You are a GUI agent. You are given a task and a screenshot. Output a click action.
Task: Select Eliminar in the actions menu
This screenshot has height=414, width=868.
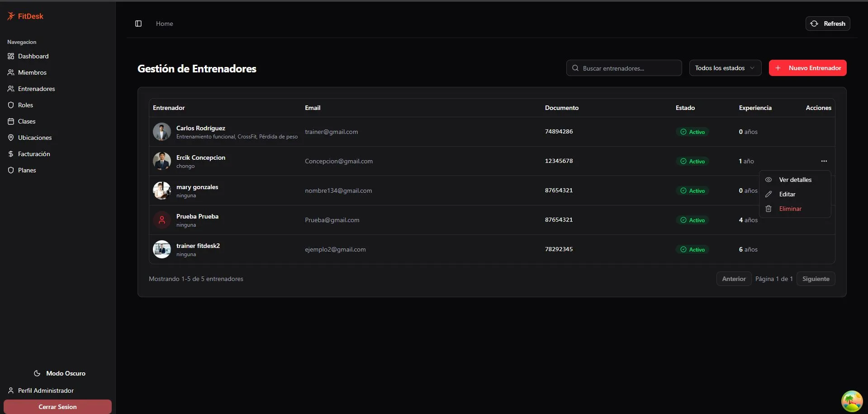(790, 209)
